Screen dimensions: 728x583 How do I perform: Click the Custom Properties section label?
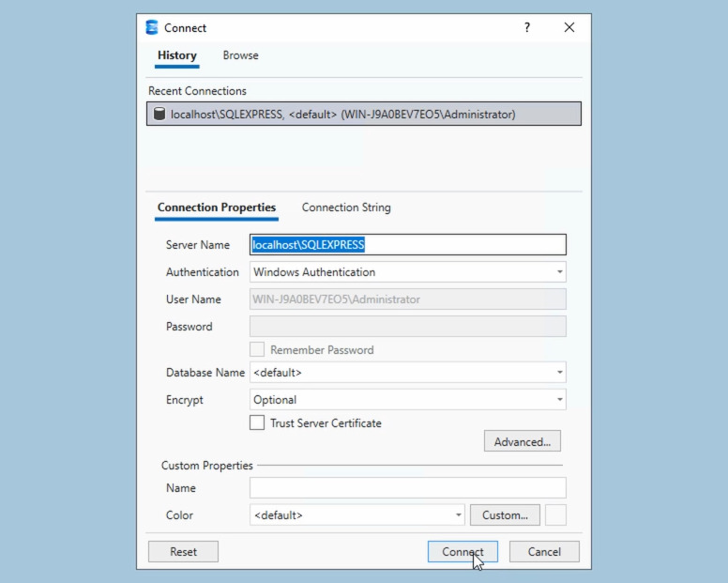[207, 466]
